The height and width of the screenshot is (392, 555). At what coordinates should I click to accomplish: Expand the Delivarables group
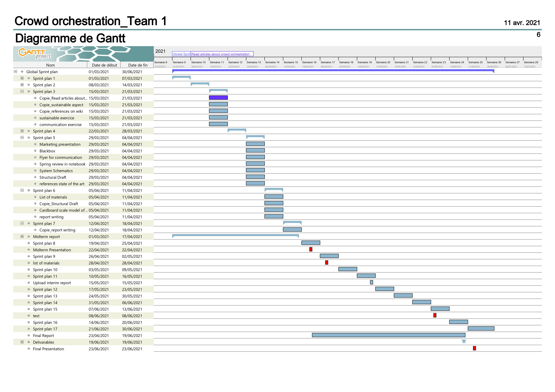pos(22,342)
